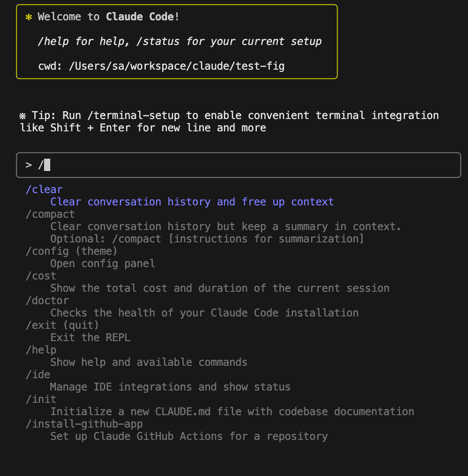Select the /help command in list

pyautogui.click(x=41, y=350)
